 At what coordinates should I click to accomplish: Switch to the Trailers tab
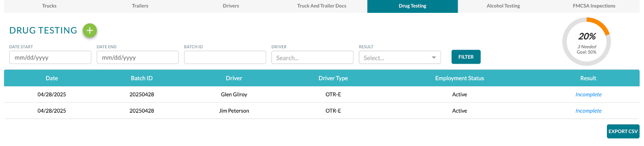click(140, 6)
